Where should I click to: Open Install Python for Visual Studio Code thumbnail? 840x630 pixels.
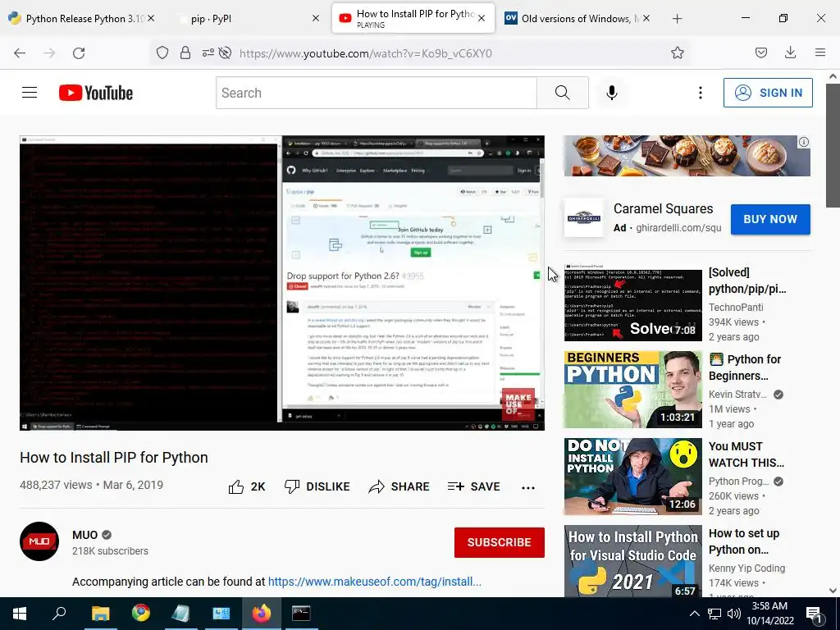coord(632,561)
